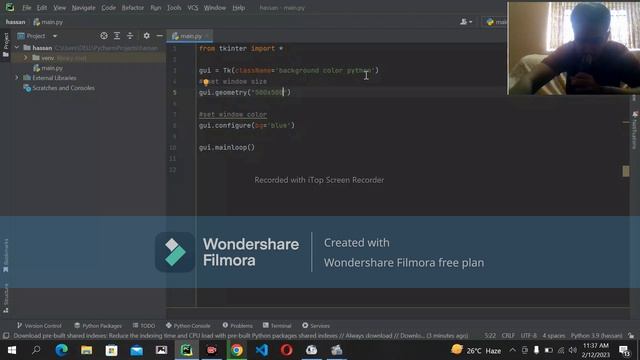Click the Expand All icon in Project panel
Image resolution: width=640 pixels, height=360 pixels.
117,36
